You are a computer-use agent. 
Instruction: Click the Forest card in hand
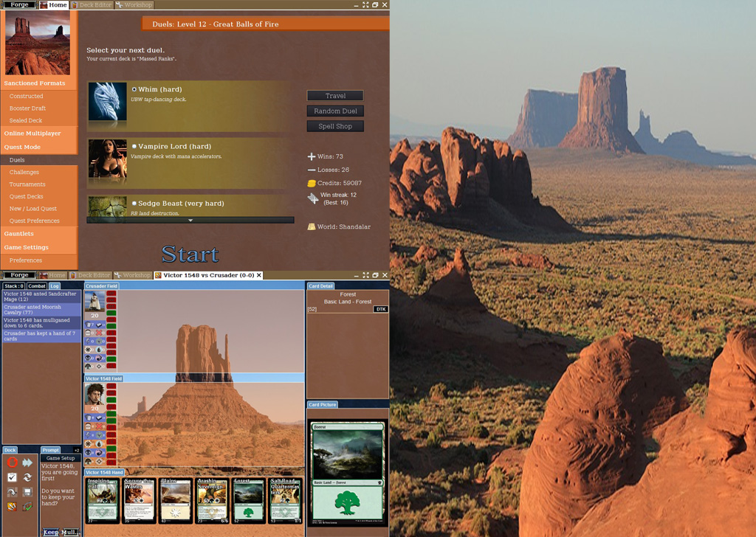[x=248, y=502]
